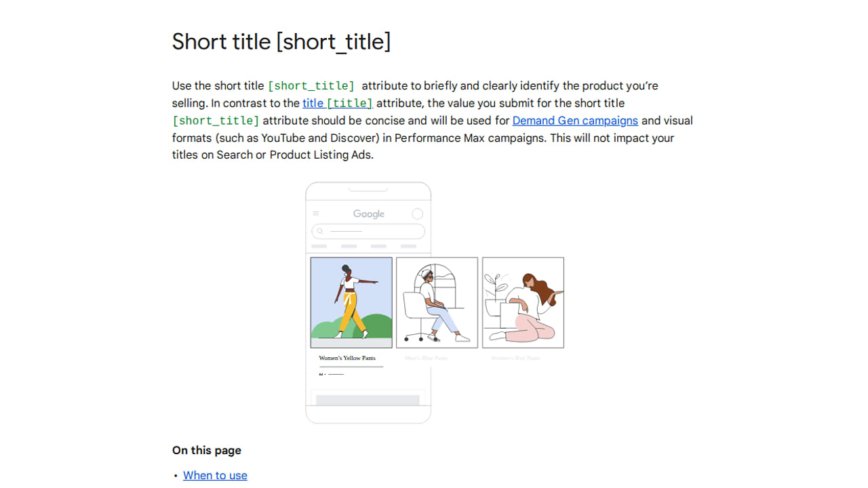Select the first gray placeholder tab under search bar
Image resolution: width=868 pixels, height=488 pixels.
pos(319,246)
